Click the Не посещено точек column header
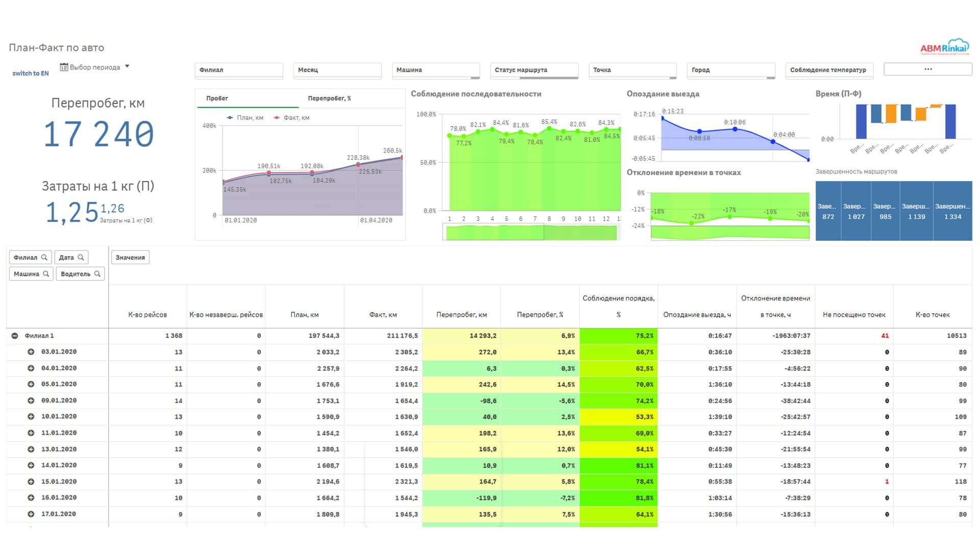980x551 pixels. pos(854,315)
